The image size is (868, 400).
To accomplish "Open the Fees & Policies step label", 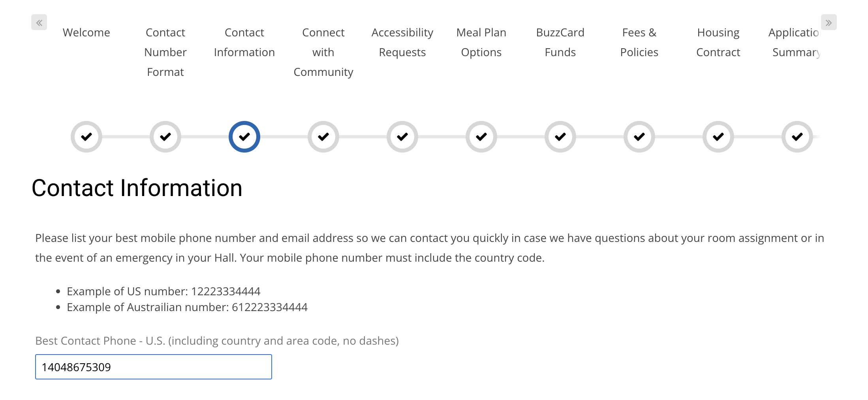I will [639, 42].
